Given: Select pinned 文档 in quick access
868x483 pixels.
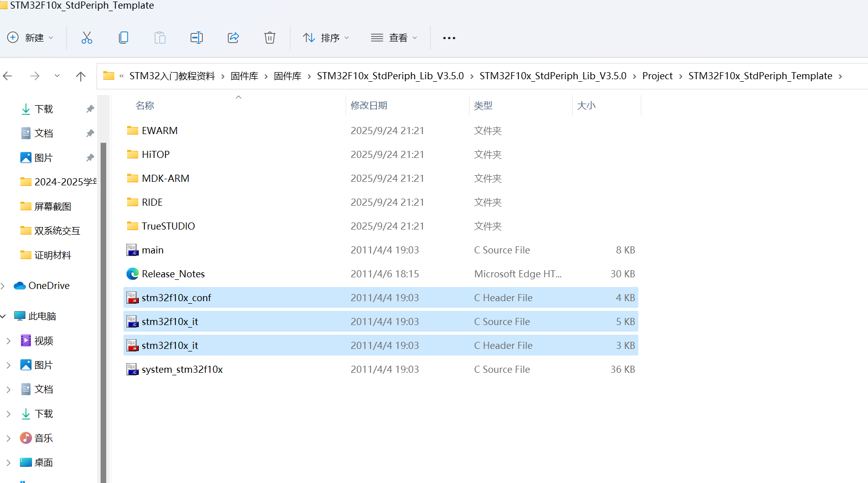Looking at the screenshot, I should [44, 133].
